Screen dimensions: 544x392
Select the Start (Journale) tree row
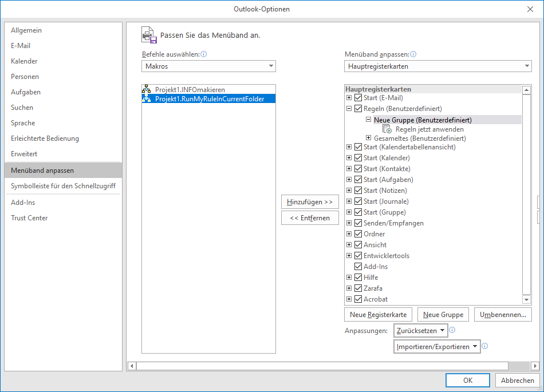coord(386,201)
